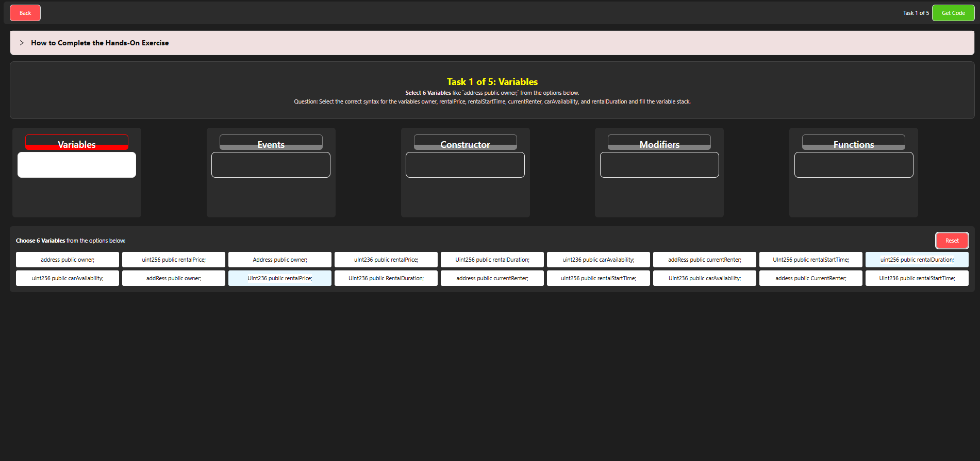
Task: Select the 'addRess public currentRenter;' option
Action: tap(705, 260)
